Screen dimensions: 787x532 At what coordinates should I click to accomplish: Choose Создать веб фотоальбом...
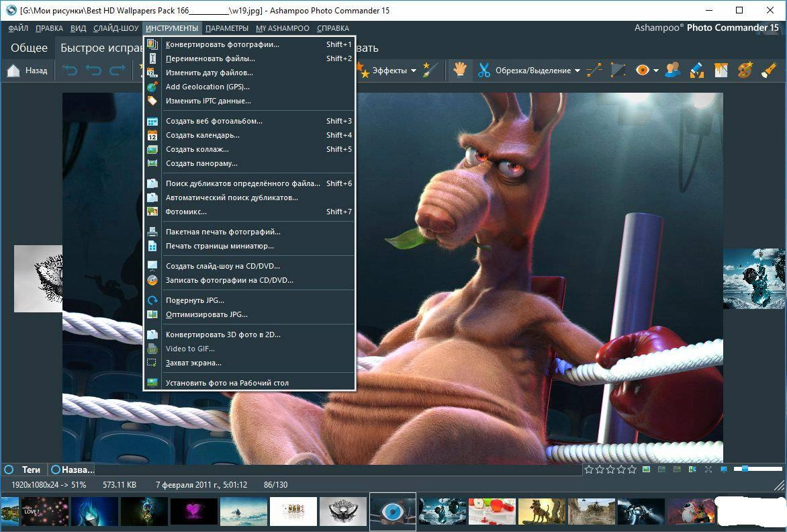click(x=249, y=120)
